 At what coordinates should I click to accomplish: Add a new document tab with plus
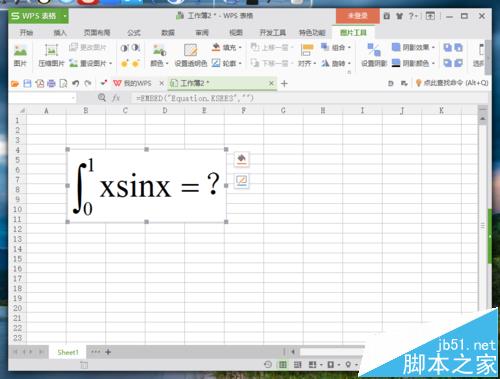click(284, 83)
